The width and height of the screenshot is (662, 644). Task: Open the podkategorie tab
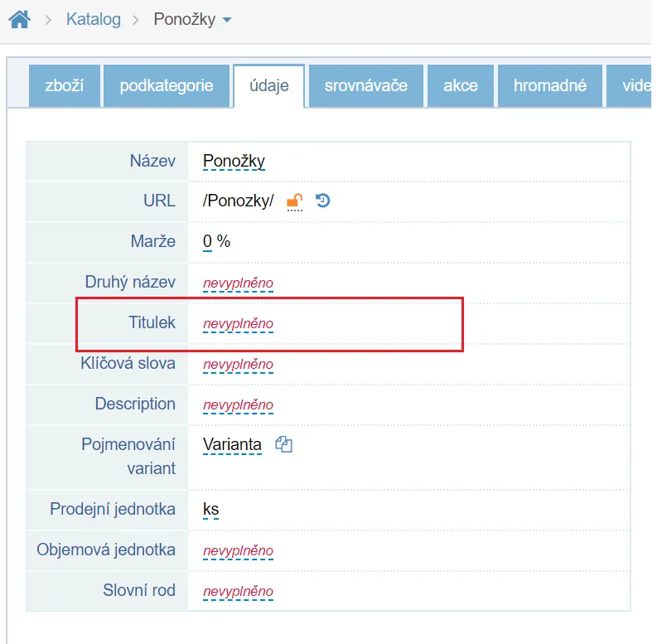(167, 85)
